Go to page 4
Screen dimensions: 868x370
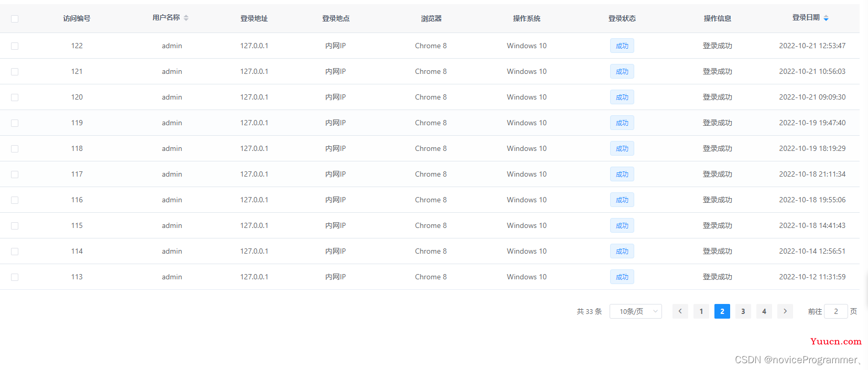764,311
